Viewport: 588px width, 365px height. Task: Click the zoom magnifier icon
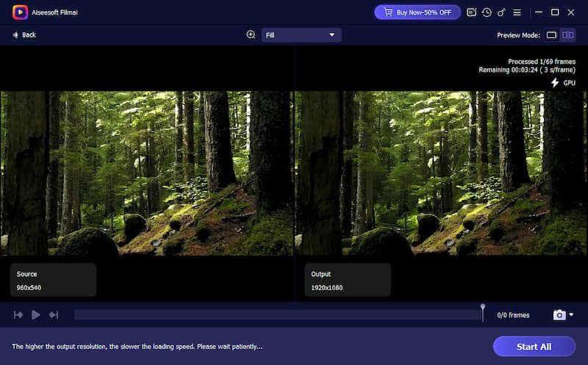click(251, 35)
